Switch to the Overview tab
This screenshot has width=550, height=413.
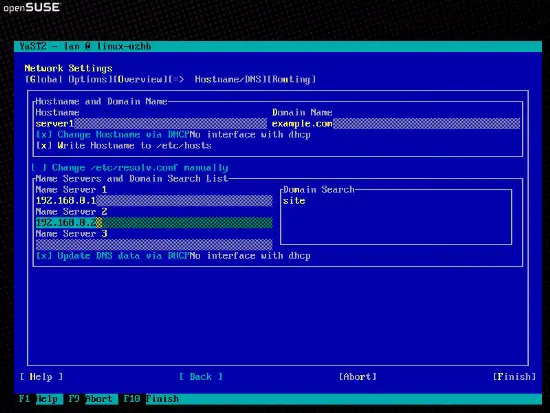click(140, 80)
